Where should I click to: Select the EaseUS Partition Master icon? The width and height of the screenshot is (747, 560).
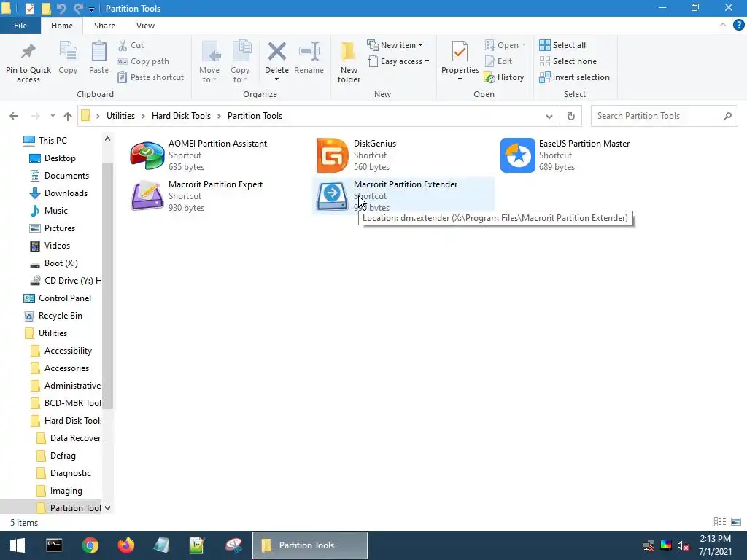(518, 155)
